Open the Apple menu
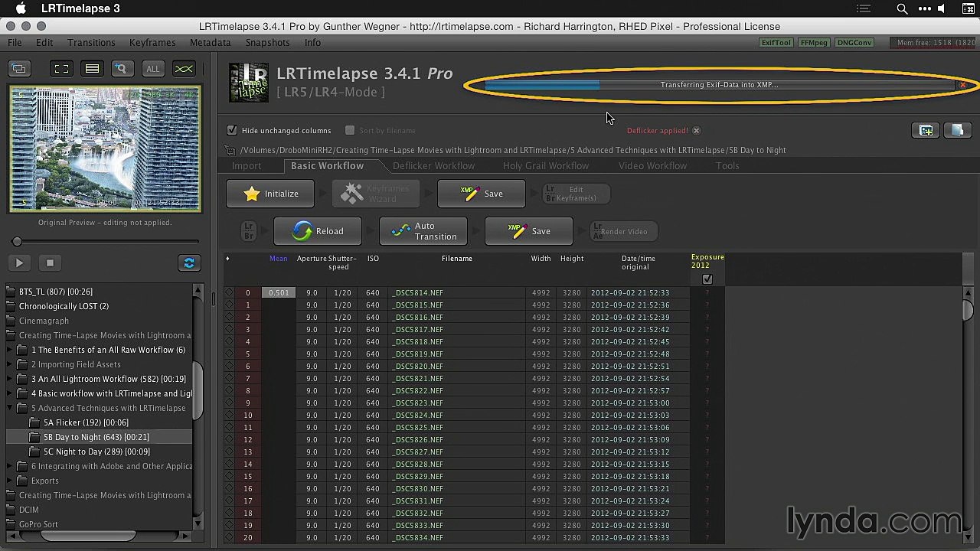 21,8
